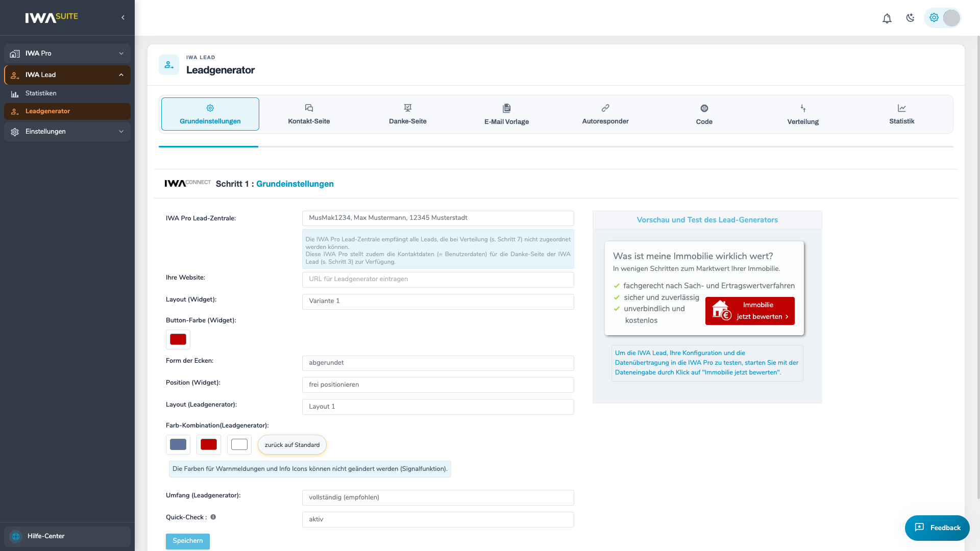This screenshot has height=551, width=980.
Task: Click the IWA Pro building icon
Action: [x=15, y=54]
